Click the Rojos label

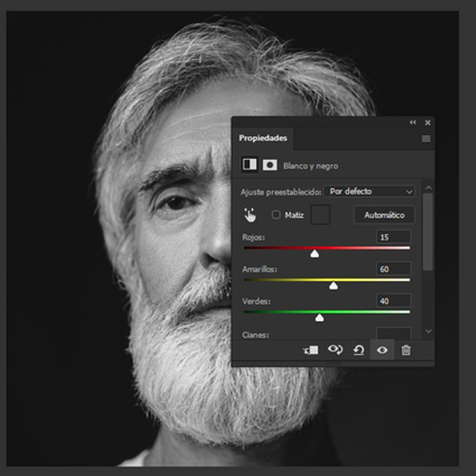[253, 237]
